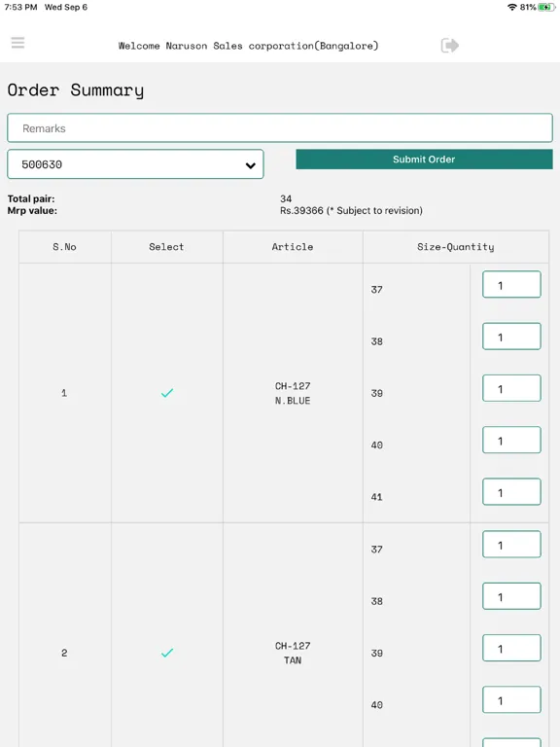
Task: Open the hamburger menu
Action: click(x=18, y=43)
